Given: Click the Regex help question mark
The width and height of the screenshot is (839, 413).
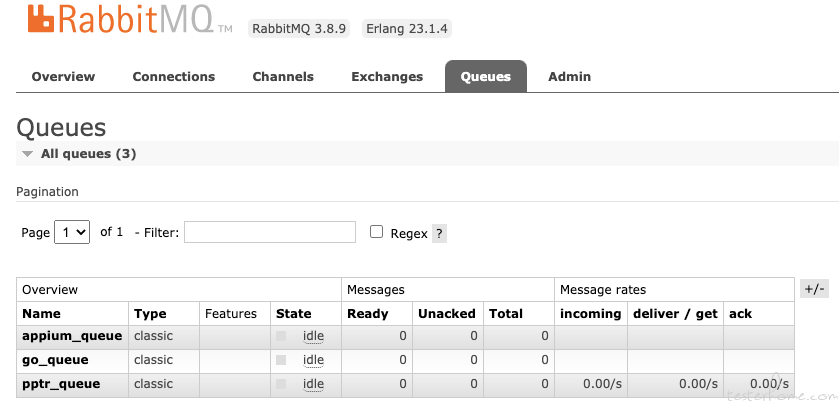Looking at the screenshot, I should tap(439, 234).
